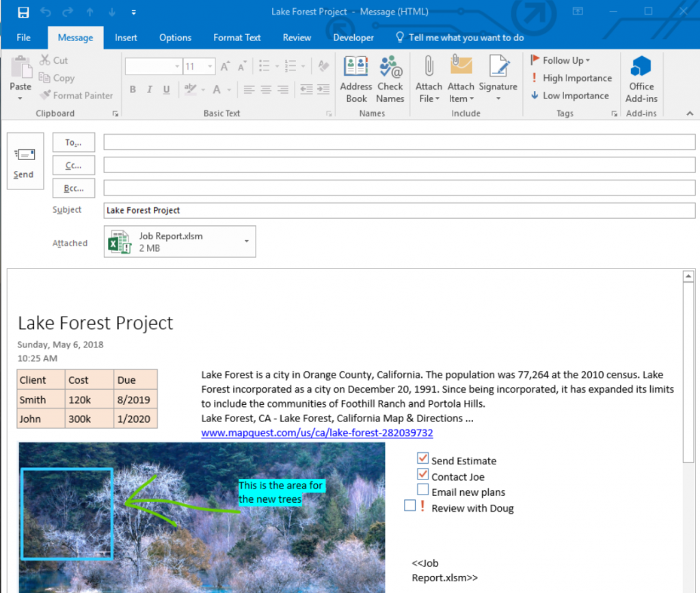Check the Email new plans checkbox
This screenshot has height=593, width=700.
tap(422, 490)
